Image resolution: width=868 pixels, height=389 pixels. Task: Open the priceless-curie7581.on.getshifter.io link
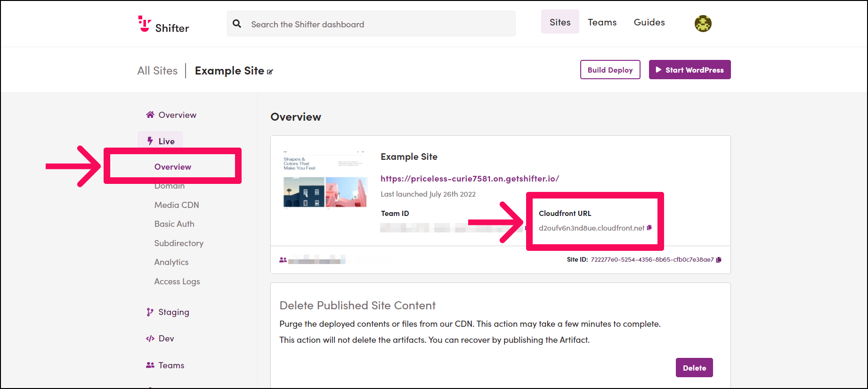click(470, 179)
